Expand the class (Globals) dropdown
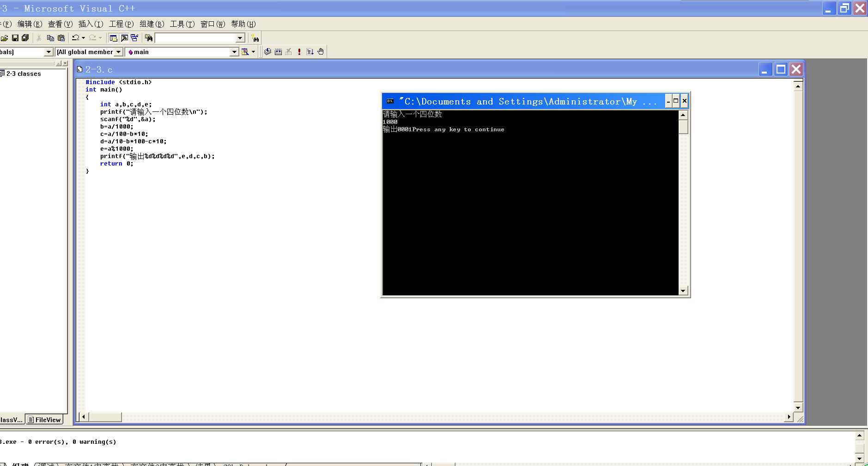 pyautogui.click(x=49, y=52)
